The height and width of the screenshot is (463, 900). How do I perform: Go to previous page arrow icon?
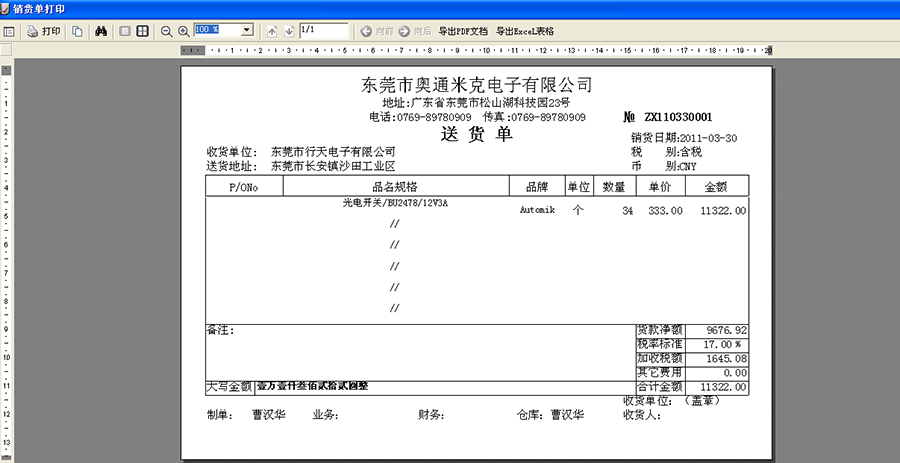(272, 32)
